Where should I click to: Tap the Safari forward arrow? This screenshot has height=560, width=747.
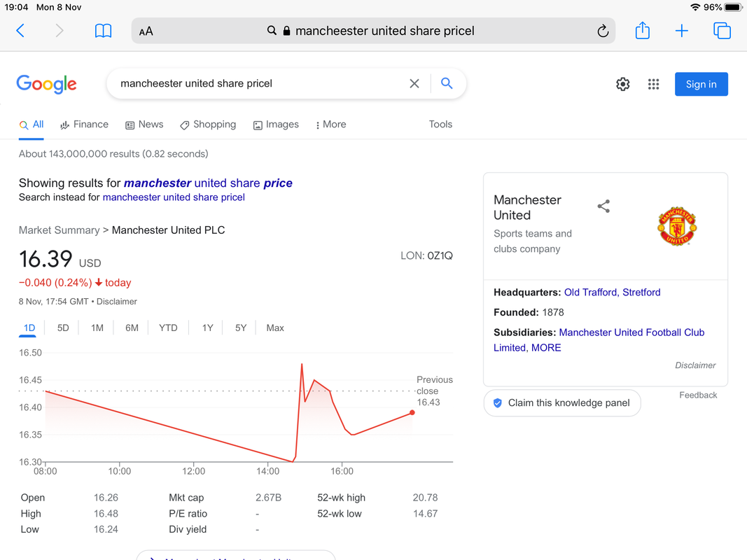(x=59, y=31)
